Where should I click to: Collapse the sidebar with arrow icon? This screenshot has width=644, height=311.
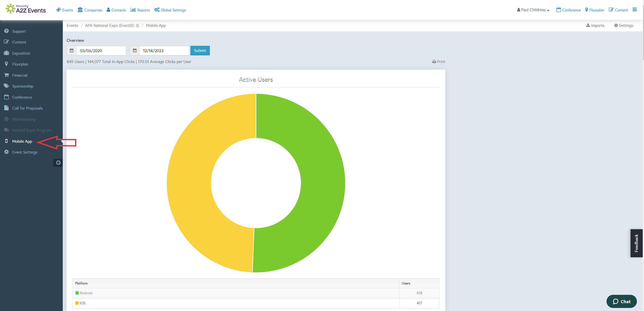coord(58,163)
